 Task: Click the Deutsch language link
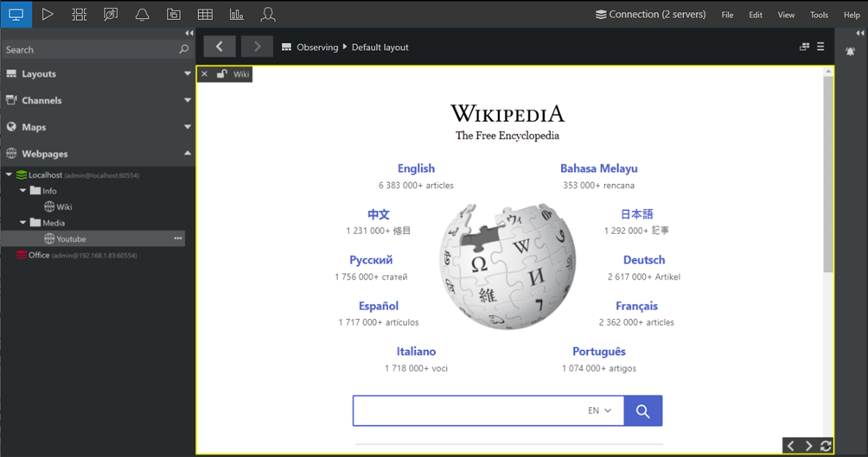pos(644,260)
